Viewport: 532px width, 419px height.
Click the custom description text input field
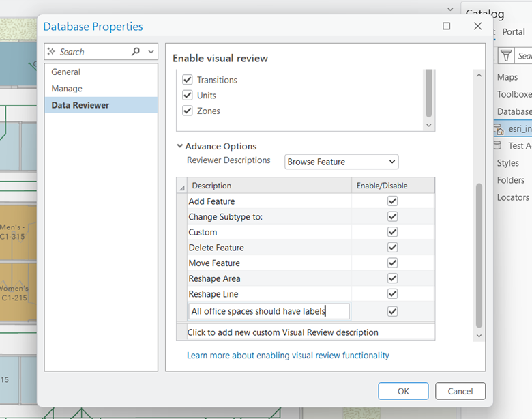tap(269, 311)
